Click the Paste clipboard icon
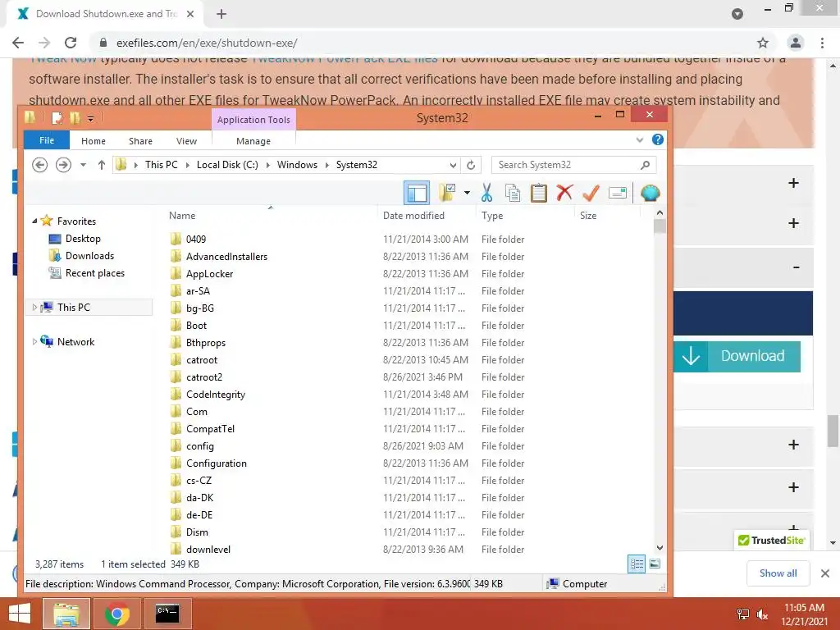The image size is (840, 630). (538, 193)
